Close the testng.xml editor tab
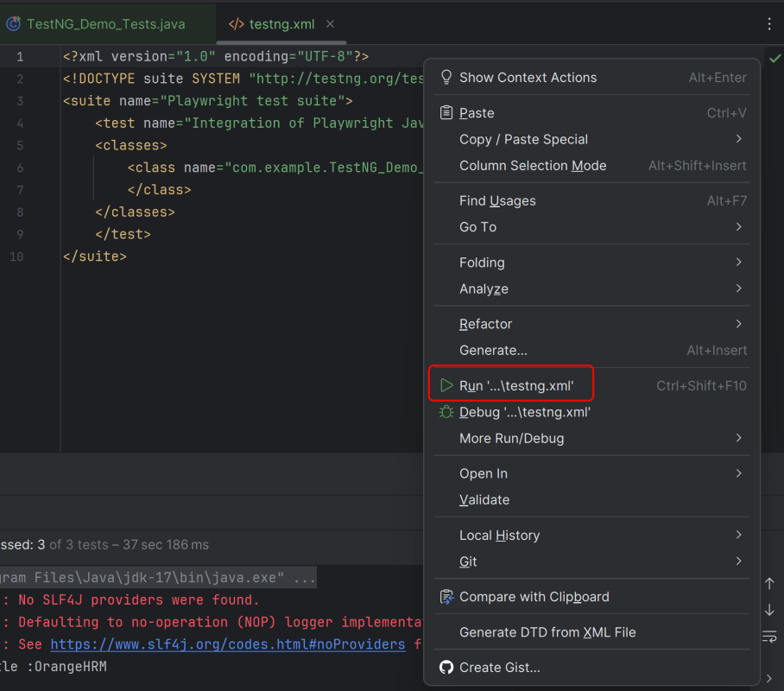 tap(331, 24)
